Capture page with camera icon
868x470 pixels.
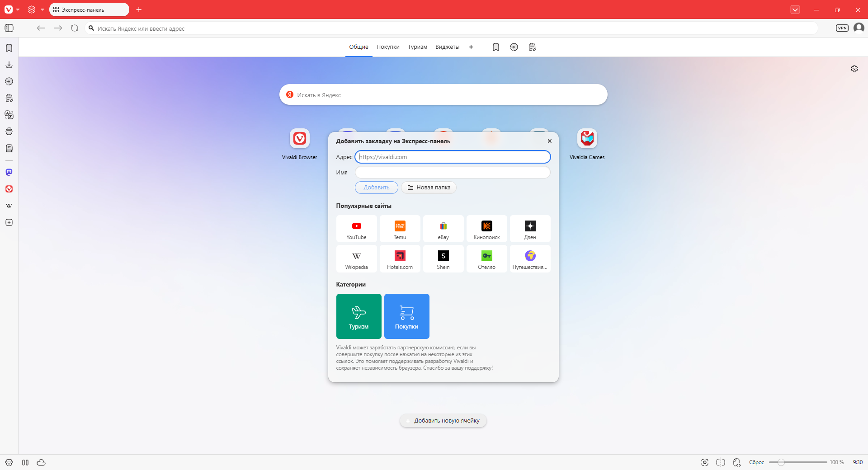click(x=705, y=462)
